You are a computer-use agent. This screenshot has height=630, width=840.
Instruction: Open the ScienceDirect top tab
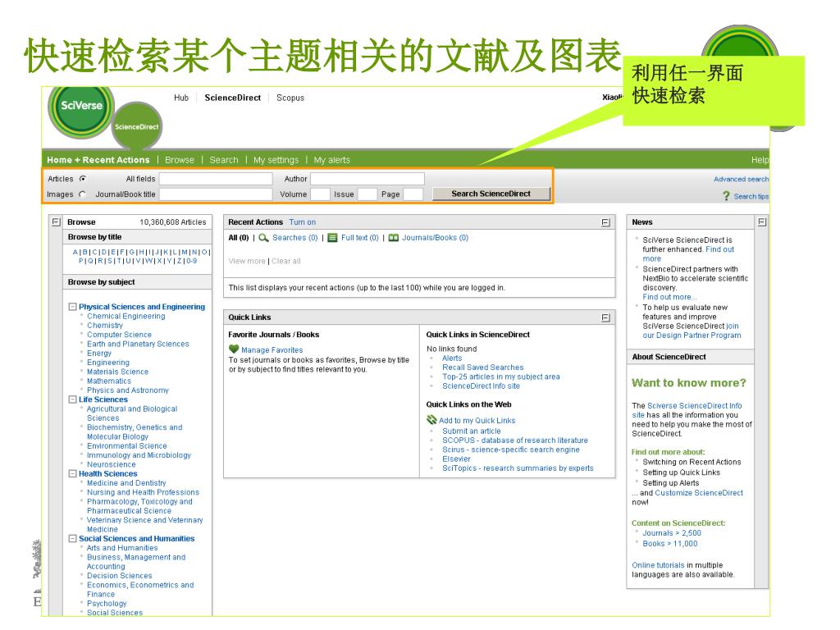pos(232,98)
